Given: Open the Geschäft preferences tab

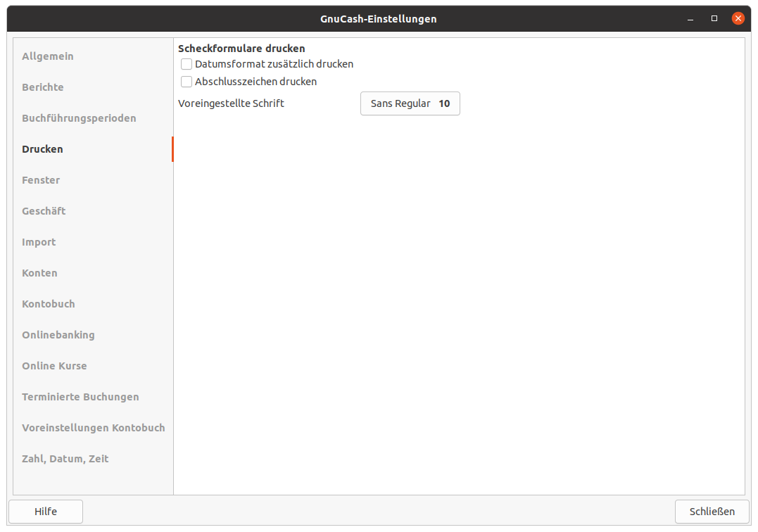Looking at the screenshot, I should (x=44, y=211).
